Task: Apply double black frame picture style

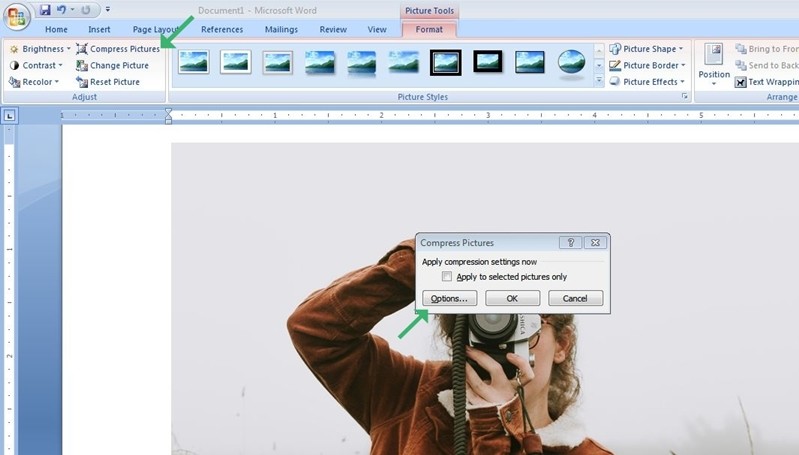Action: tap(445, 62)
